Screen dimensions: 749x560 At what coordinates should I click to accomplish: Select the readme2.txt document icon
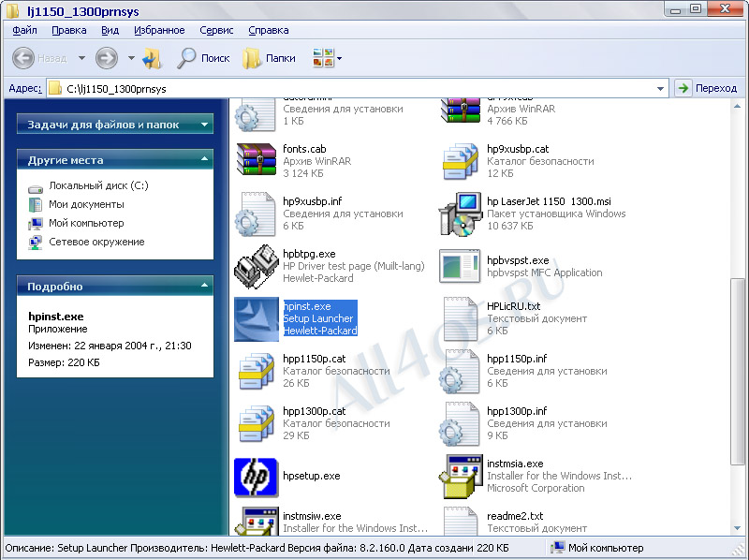click(x=461, y=522)
